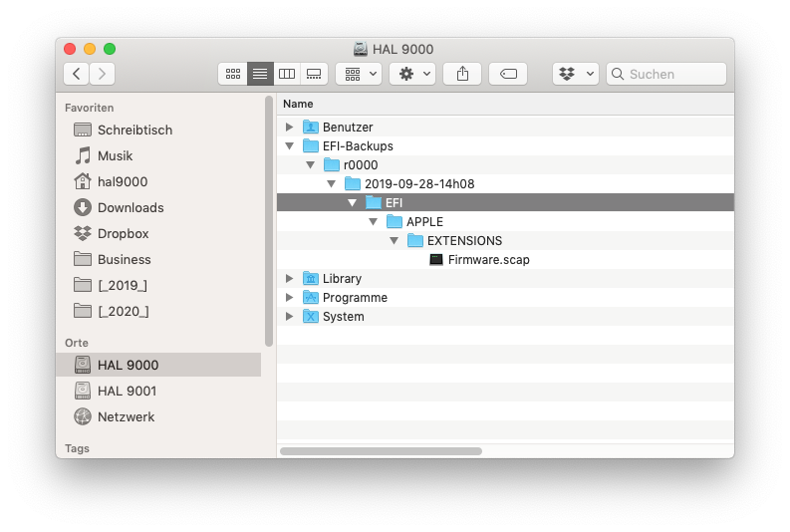
Task: Select the 2019-09-28-14h08 folder icon
Action: pos(353,184)
